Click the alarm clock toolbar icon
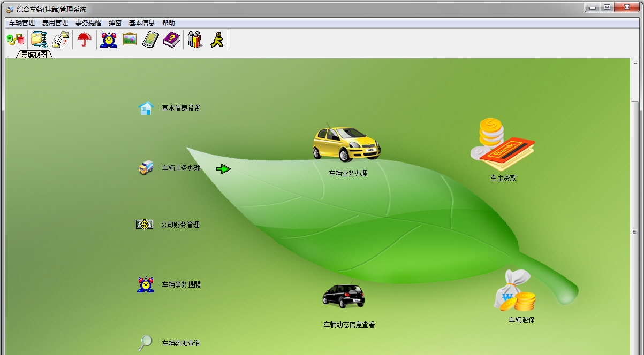This screenshot has width=644, height=355. (x=109, y=40)
